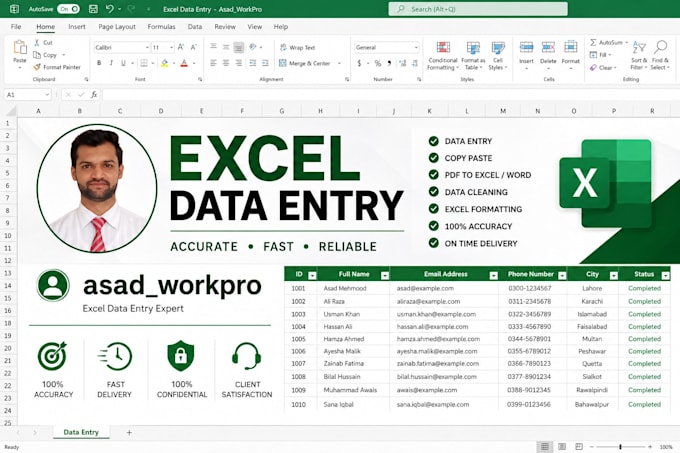The height and width of the screenshot is (453, 680).
Task: Switch to the Page Layout tab
Action: pos(117,26)
